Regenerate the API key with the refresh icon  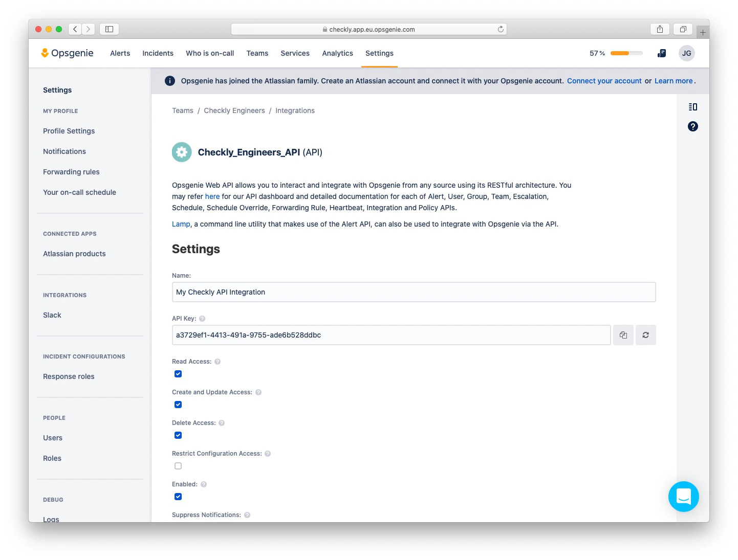tap(646, 335)
